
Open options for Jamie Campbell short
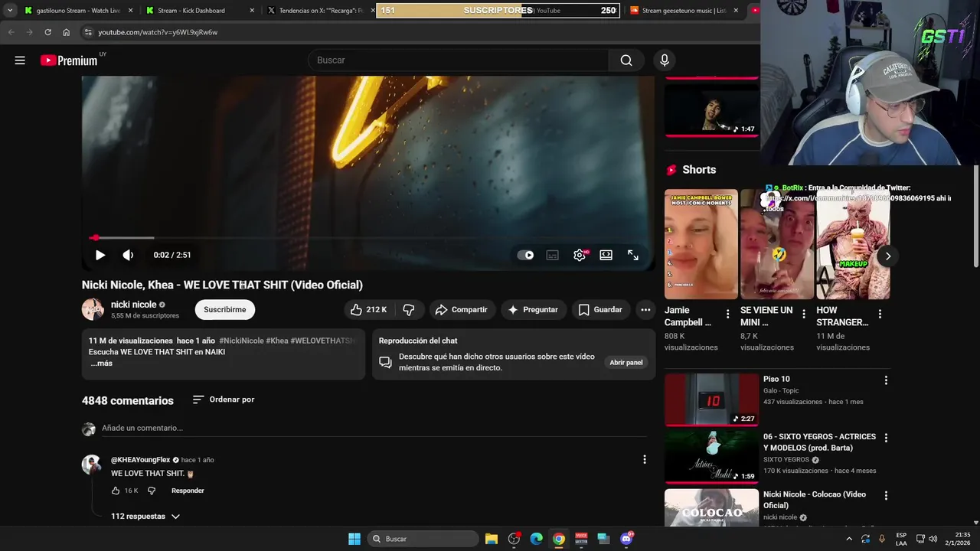click(x=728, y=314)
